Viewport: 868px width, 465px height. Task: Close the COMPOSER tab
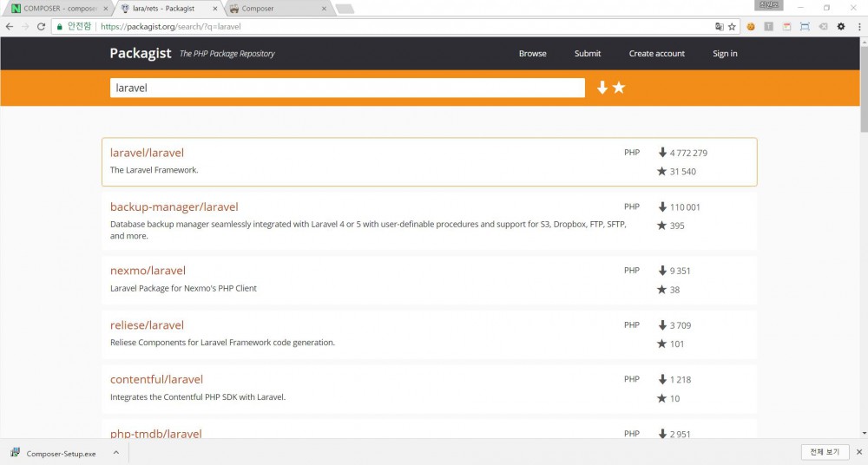tap(105, 9)
